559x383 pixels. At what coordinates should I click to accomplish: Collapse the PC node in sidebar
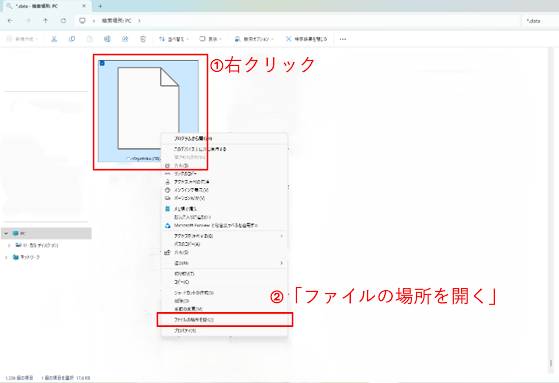pyautogui.click(x=6, y=234)
